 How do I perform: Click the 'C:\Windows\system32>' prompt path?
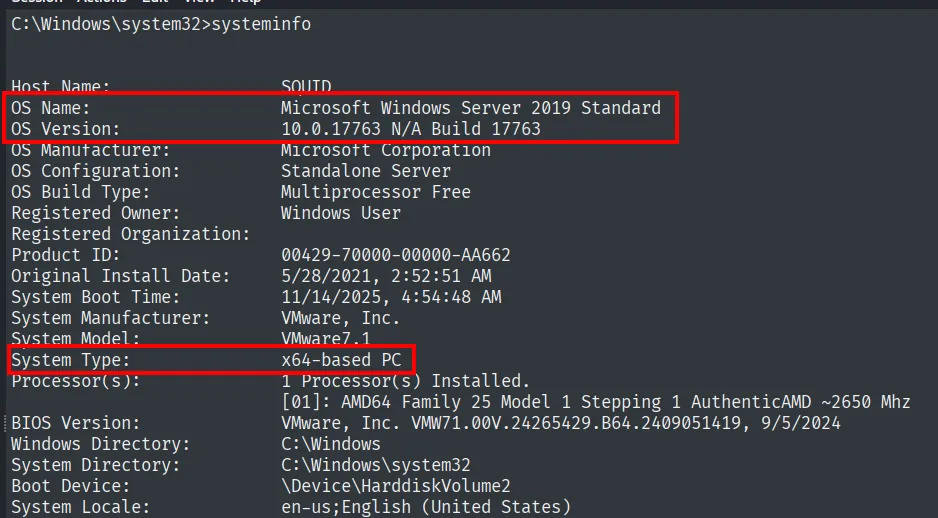coord(111,25)
